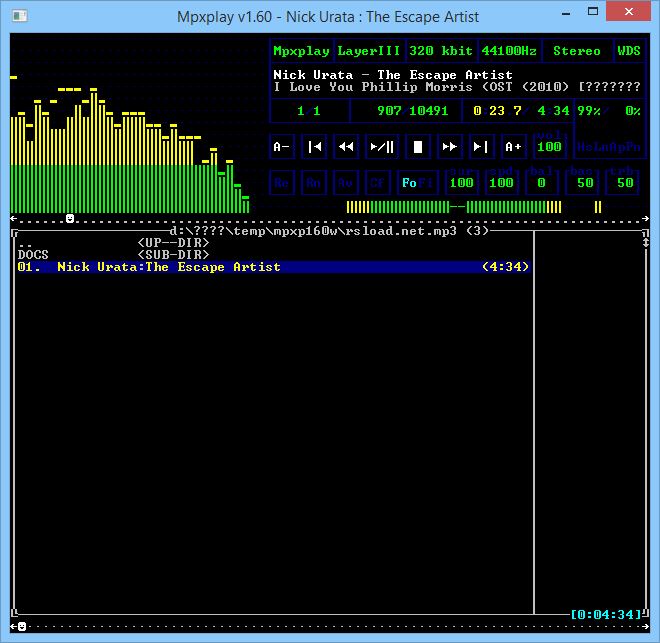Click the bottom bar right arrow
The image size is (660, 643).
click(645, 627)
